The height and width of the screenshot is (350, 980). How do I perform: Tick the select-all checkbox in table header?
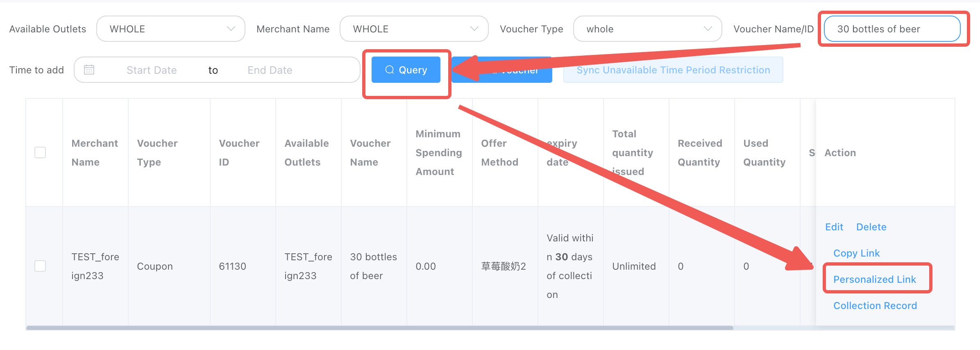tap(40, 152)
